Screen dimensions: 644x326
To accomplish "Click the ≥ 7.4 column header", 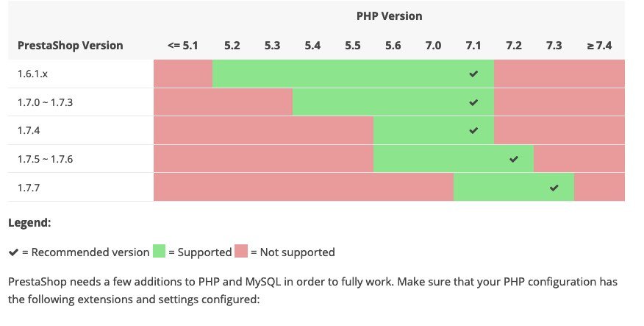I will coord(599,46).
